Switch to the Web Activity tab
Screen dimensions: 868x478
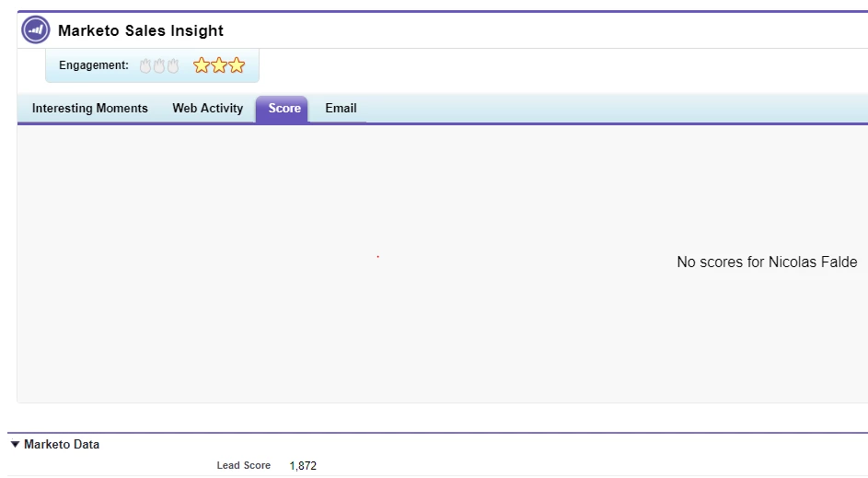click(208, 109)
